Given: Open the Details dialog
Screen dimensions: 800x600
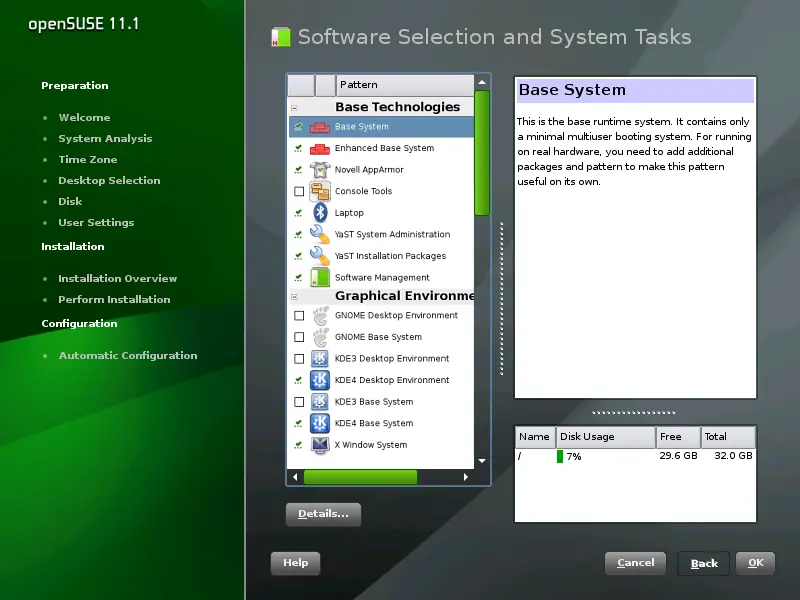Looking at the screenshot, I should click(x=322, y=514).
